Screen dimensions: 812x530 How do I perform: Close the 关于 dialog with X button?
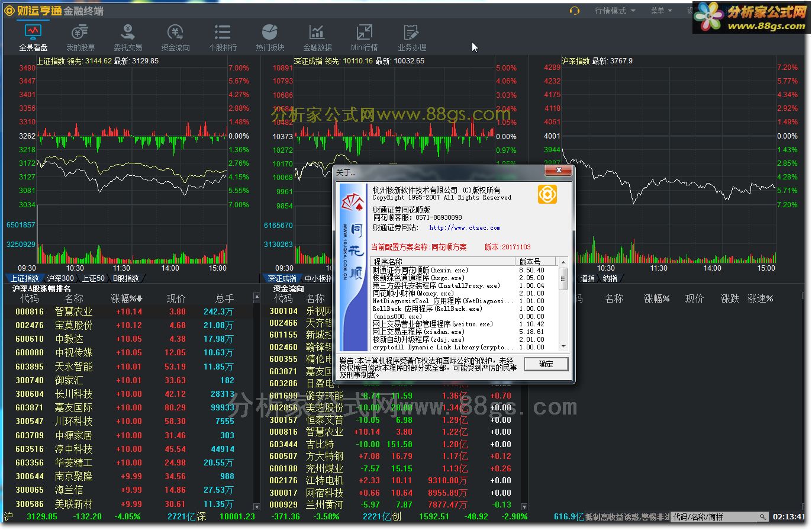point(559,171)
